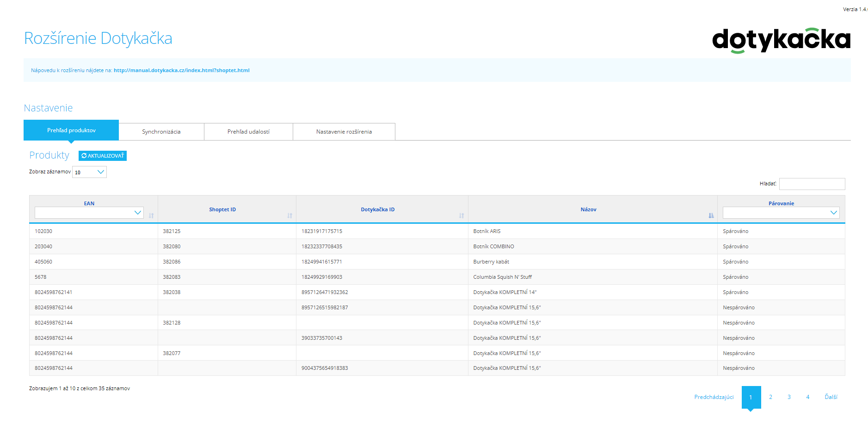The height and width of the screenshot is (423, 868).
Task: Click the records count summary text
Action: [80, 388]
